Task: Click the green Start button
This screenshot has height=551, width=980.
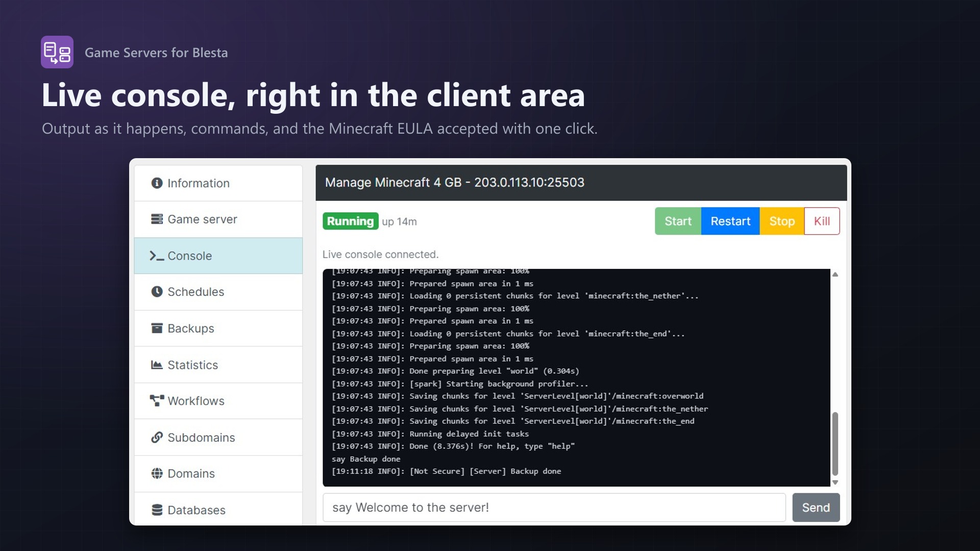Action: coord(678,221)
